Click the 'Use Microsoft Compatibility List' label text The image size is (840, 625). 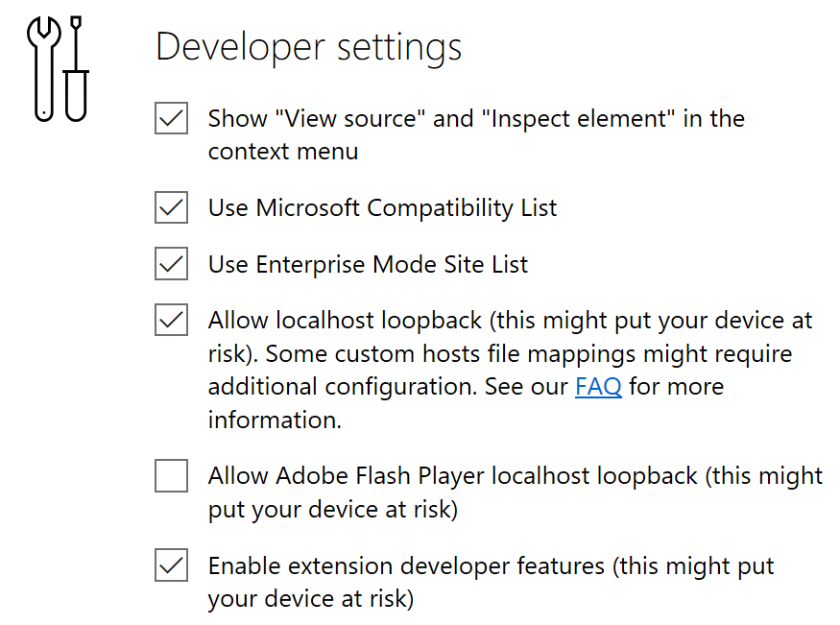(x=382, y=208)
